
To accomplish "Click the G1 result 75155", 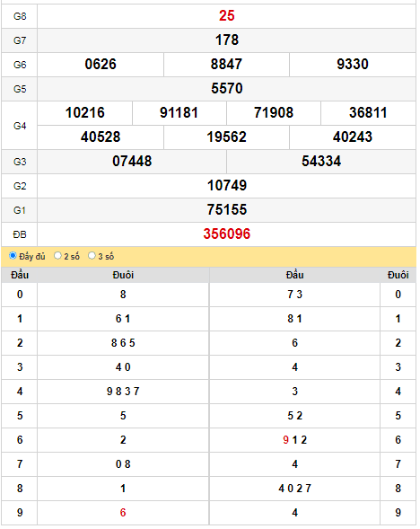I will click(x=227, y=210).
